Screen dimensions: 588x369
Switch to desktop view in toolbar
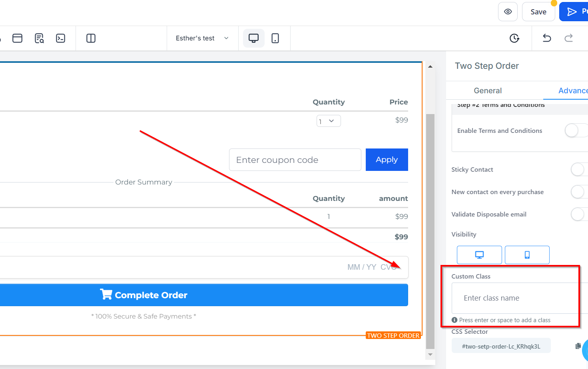tap(253, 38)
